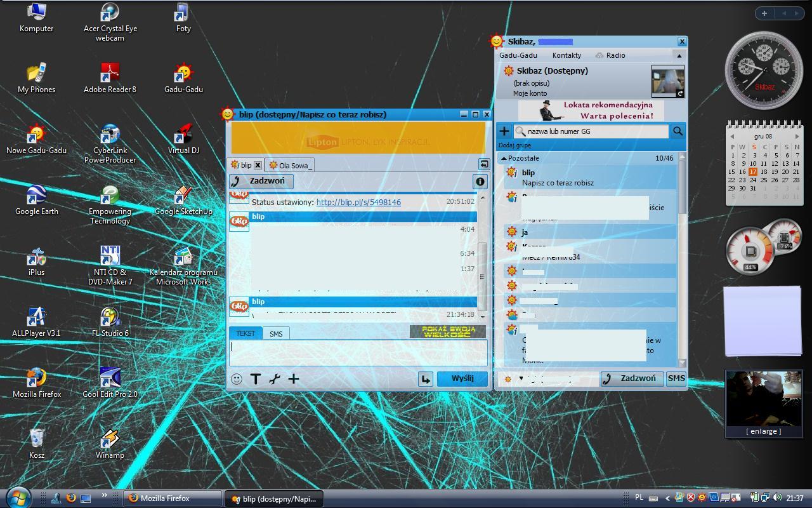Open the emoticon picker in blip chat

pos(237,379)
